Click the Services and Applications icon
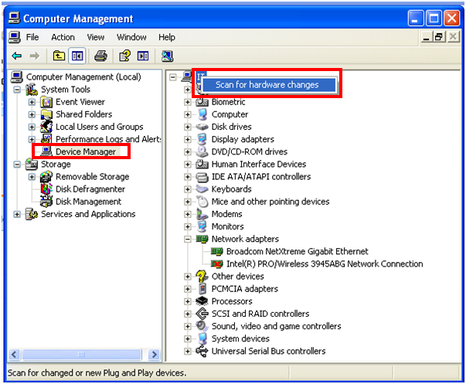 tap(32, 214)
